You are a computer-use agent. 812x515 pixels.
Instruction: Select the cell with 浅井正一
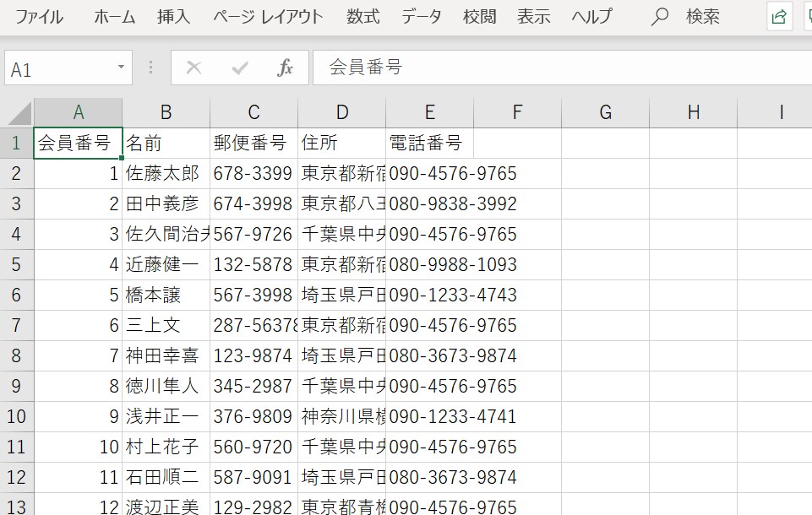pyautogui.click(x=166, y=417)
